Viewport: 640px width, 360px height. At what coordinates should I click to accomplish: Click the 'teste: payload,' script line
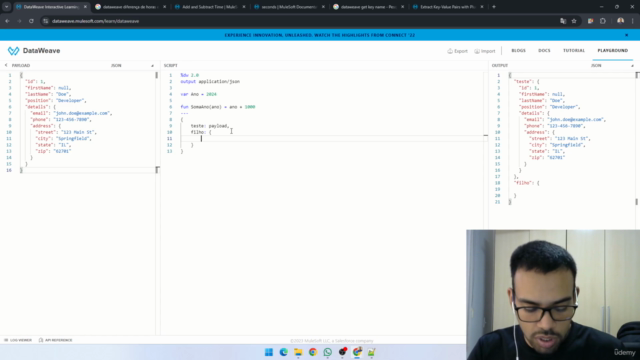(x=210, y=126)
